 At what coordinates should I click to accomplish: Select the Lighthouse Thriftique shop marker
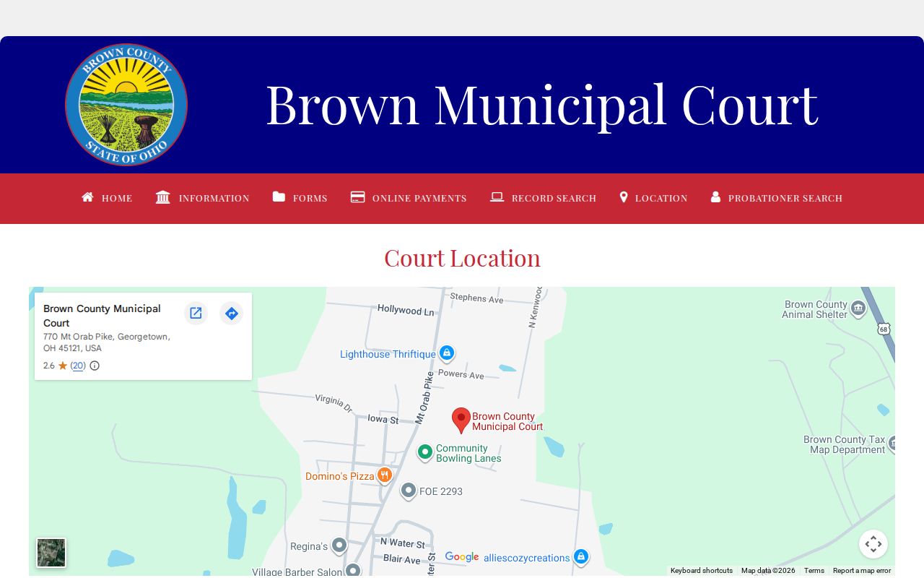[447, 353]
